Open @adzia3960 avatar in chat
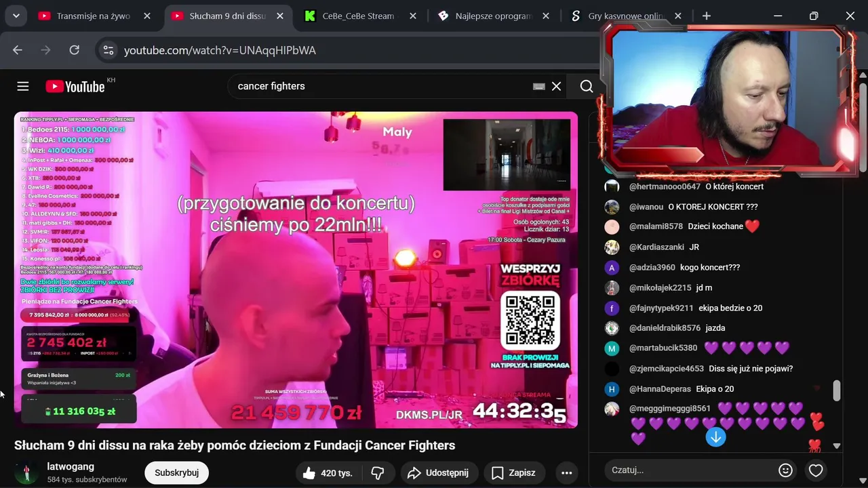The width and height of the screenshot is (868, 488). point(612,268)
